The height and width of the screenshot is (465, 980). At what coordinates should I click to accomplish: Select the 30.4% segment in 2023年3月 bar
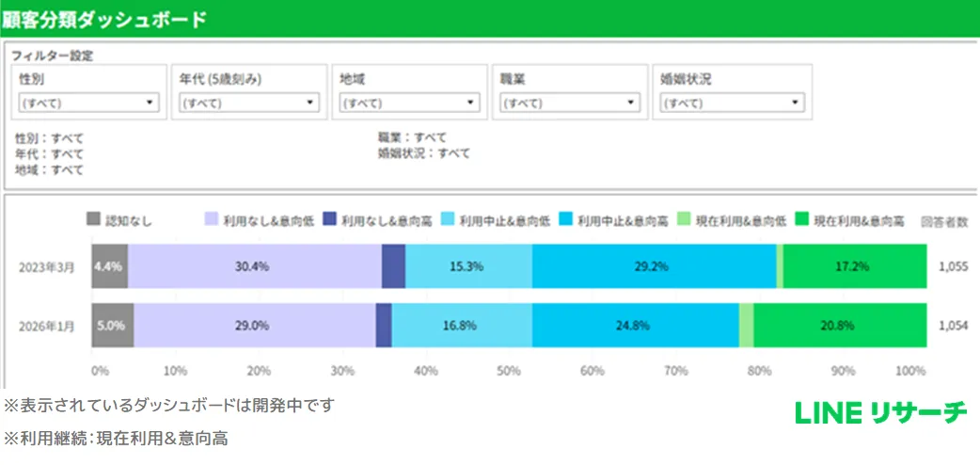pos(254,266)
